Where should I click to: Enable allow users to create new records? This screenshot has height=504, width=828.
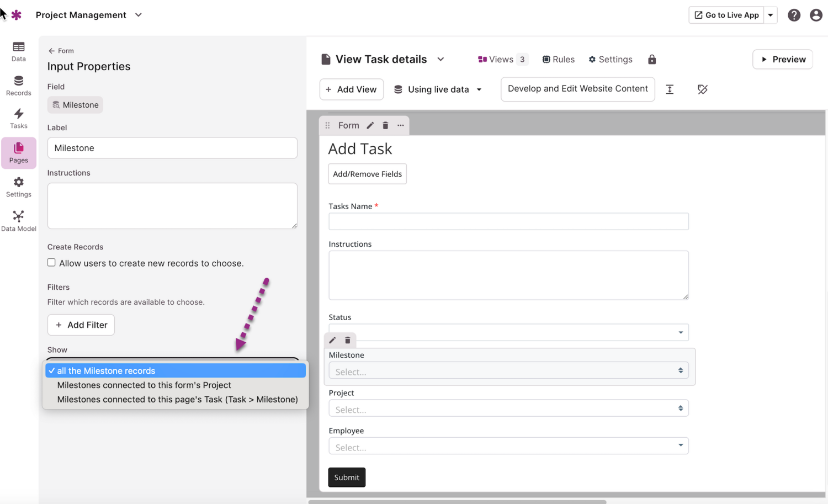[x=51, y=263]
